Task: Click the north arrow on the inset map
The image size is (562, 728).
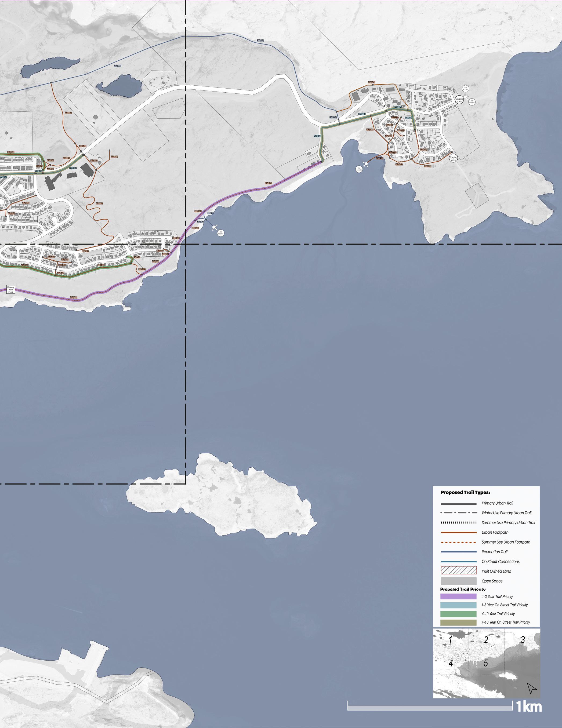Action: tap(532, 688)
